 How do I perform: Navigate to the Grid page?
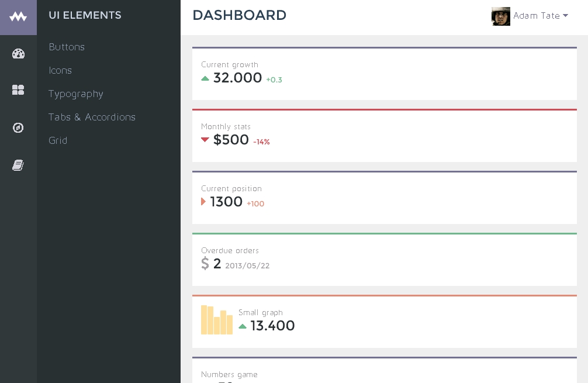pos(58,140)
